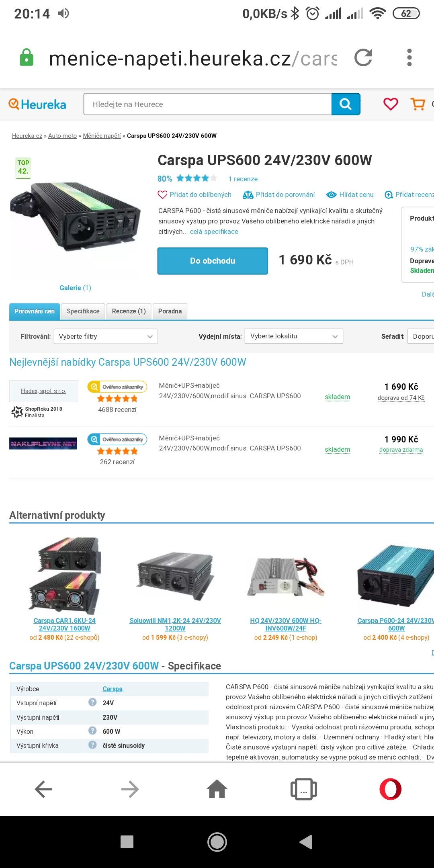Viewport: 434px width, 868px height.
Task: Tap the blue search magnifier button
Action: 346,104
